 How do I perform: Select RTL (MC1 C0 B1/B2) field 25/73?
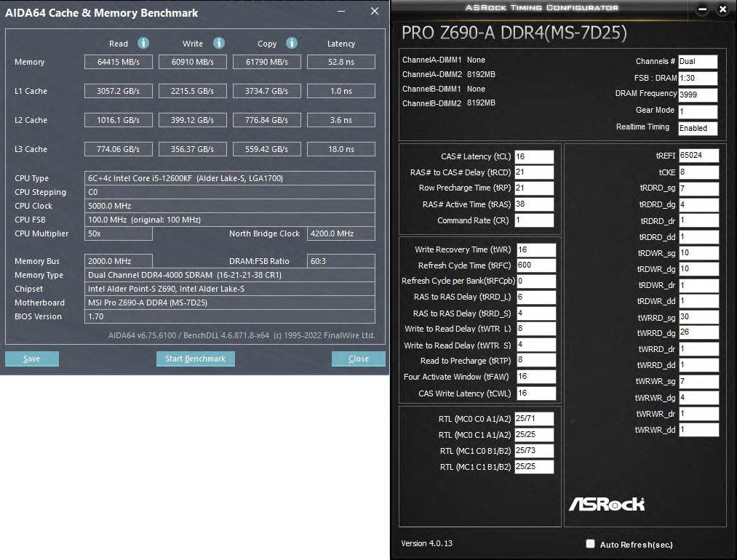tap(535, 450)
